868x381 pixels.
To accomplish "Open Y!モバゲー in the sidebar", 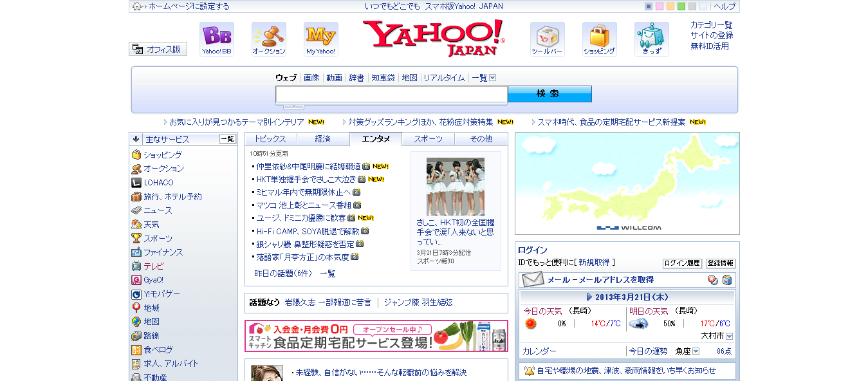I will coord(162,294).
